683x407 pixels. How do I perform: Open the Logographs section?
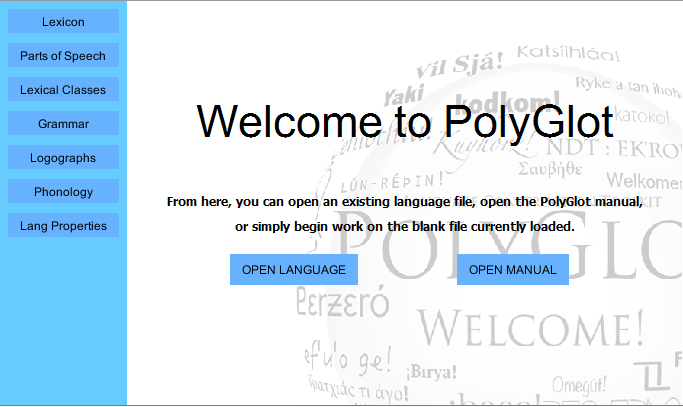pyautogui.click(x=63, y=157)
